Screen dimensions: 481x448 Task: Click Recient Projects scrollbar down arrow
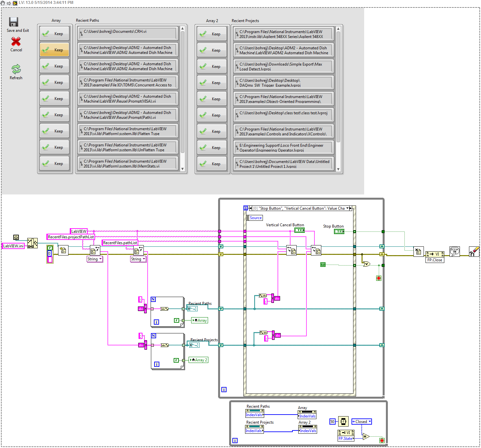pos(338,169)
